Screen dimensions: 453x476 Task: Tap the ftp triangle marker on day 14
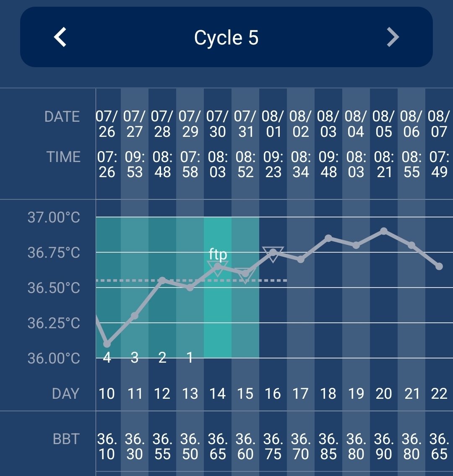pyautogui.click(x=218, y=268)
